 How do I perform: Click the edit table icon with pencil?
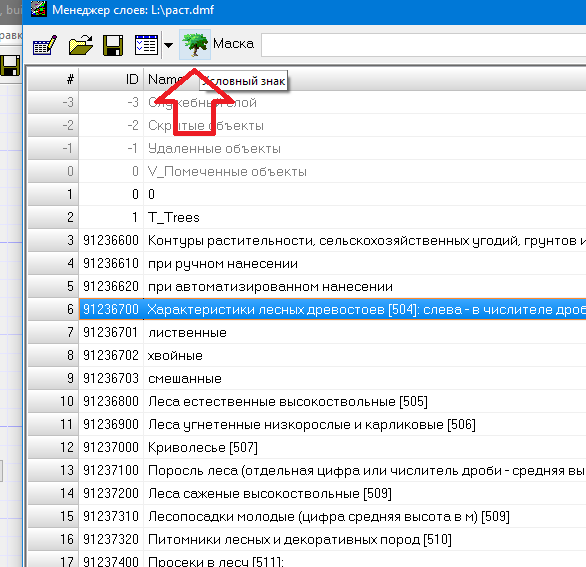[x=45, y=45]
